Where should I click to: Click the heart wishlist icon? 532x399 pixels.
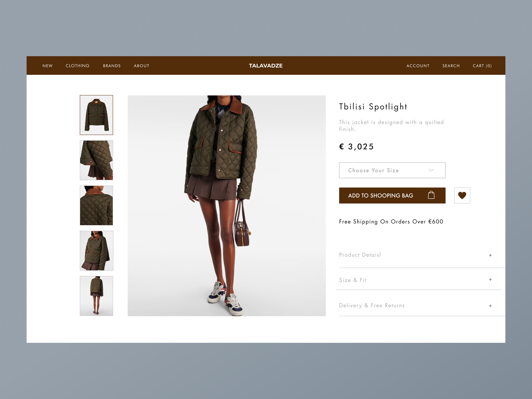pos(462,196)
